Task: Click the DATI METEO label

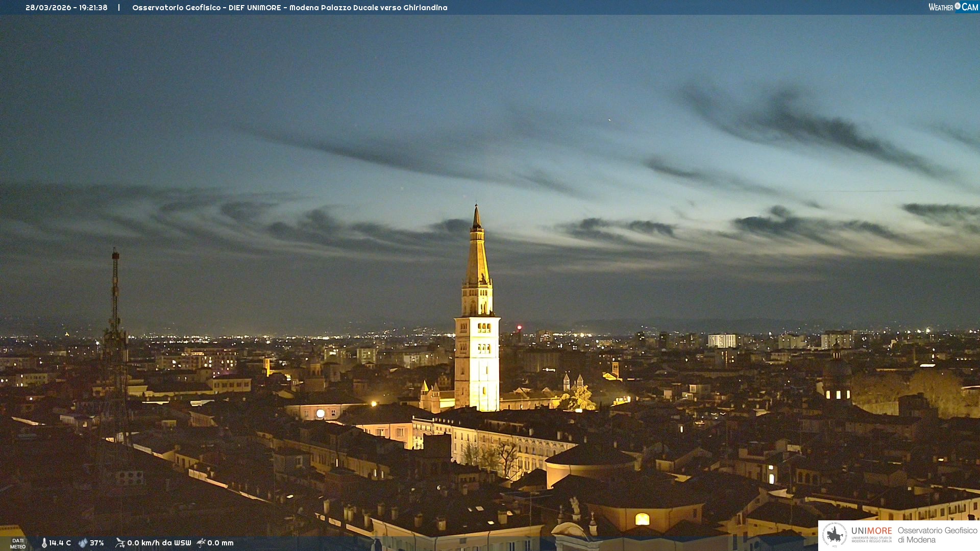Action: [18, 543]
